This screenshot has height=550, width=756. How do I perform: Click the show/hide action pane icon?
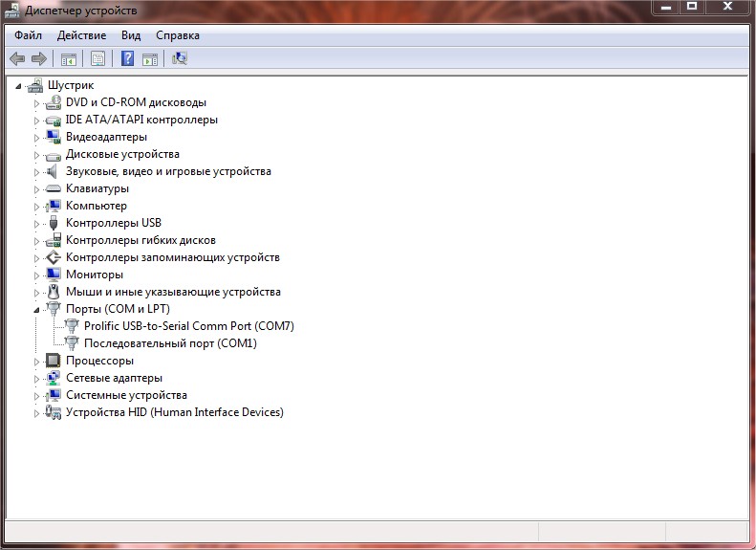(x=150, y=59)
